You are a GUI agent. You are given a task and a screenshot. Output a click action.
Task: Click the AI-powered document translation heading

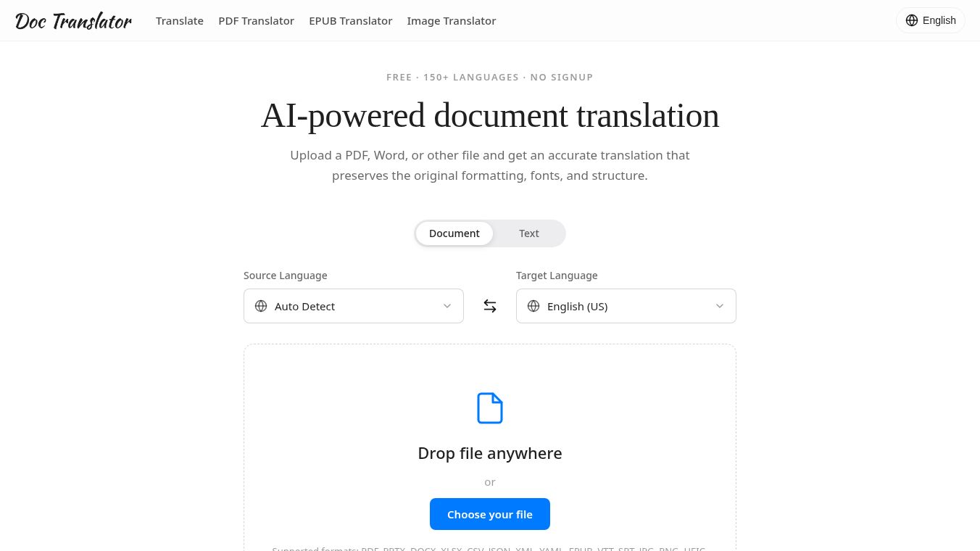coord(490,116)
